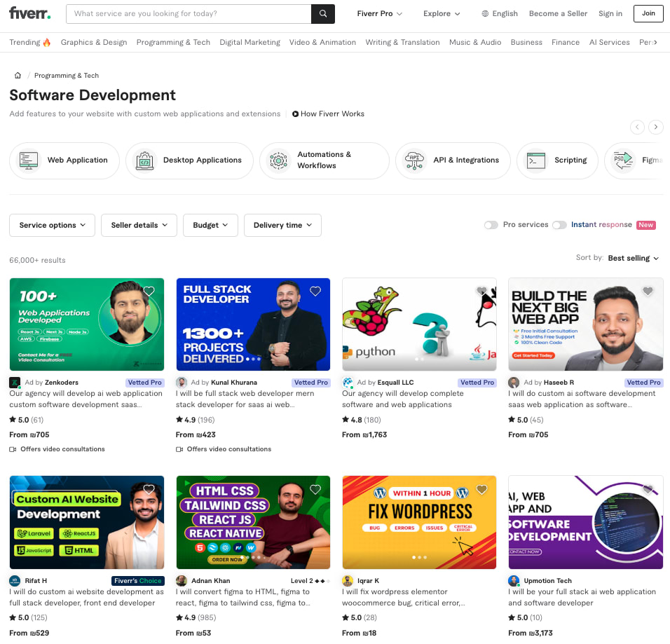This screenshot has height=644, width=670.
Task: Click the search magnifier button
Action: [323, 14]
